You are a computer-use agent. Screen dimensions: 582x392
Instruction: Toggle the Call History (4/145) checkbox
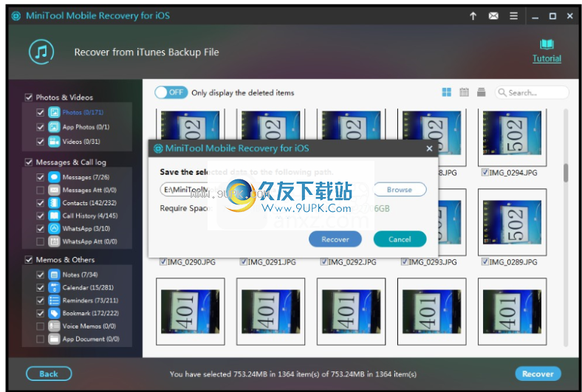pyautogui.click(x=41, y=216)
